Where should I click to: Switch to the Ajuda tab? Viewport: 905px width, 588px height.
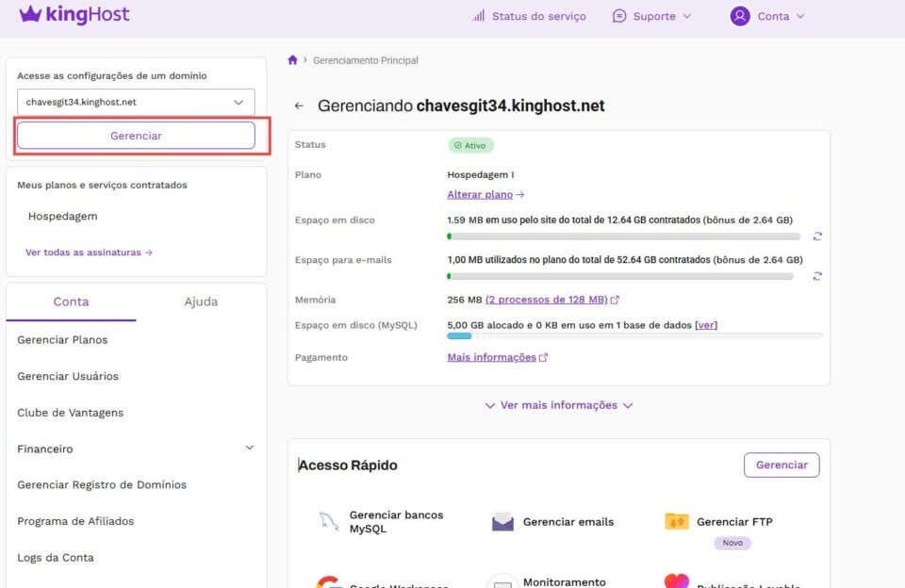pos(201,302)
